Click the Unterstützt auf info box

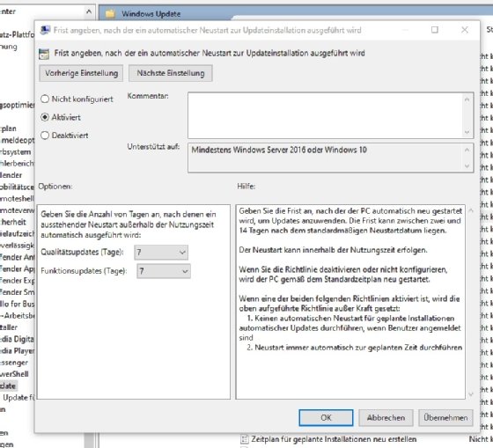point(330,158)
